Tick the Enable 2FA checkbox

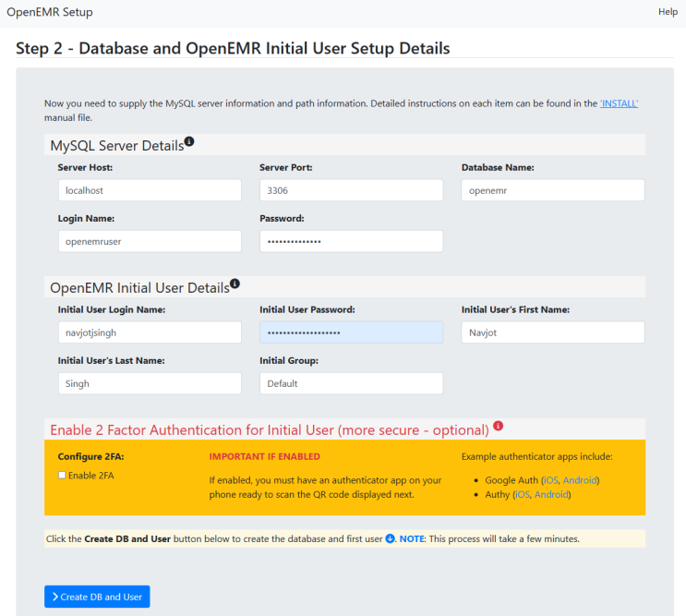pos(62,475)
